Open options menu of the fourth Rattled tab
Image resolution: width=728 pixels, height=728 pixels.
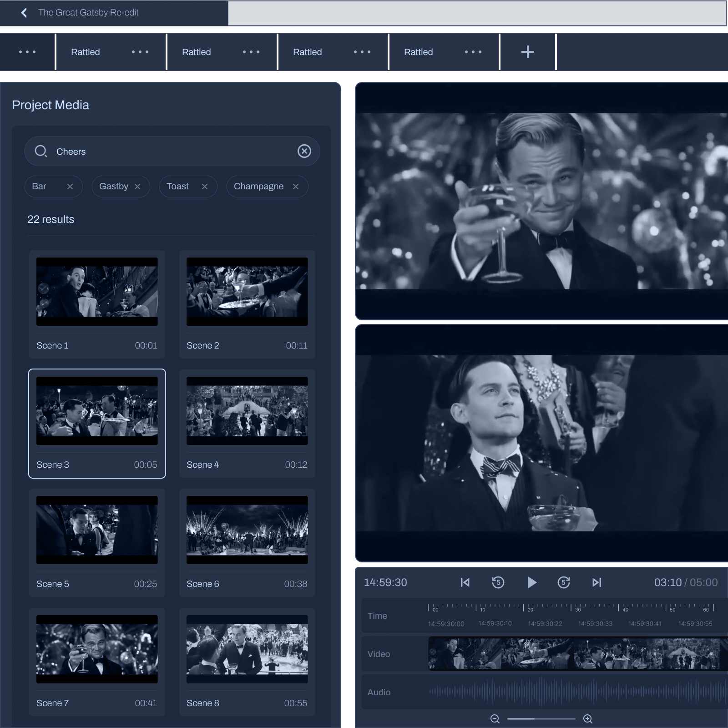(x=473, y=52)
